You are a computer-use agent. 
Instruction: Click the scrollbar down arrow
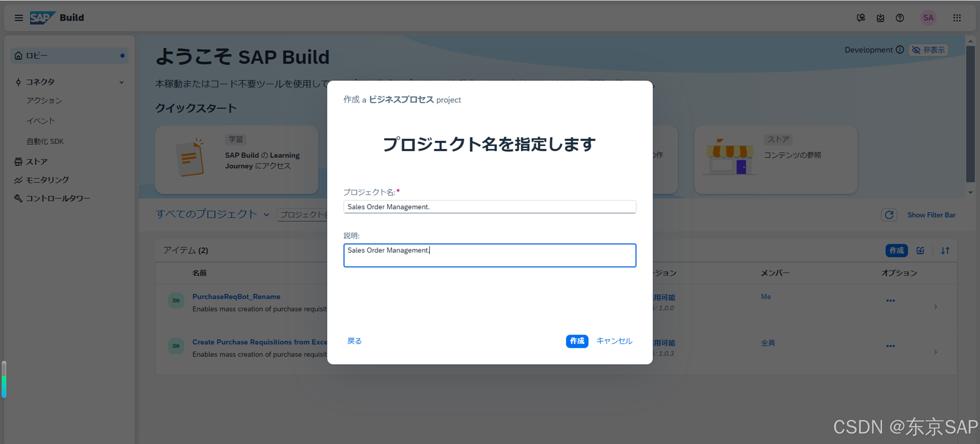tap(971, 192)
